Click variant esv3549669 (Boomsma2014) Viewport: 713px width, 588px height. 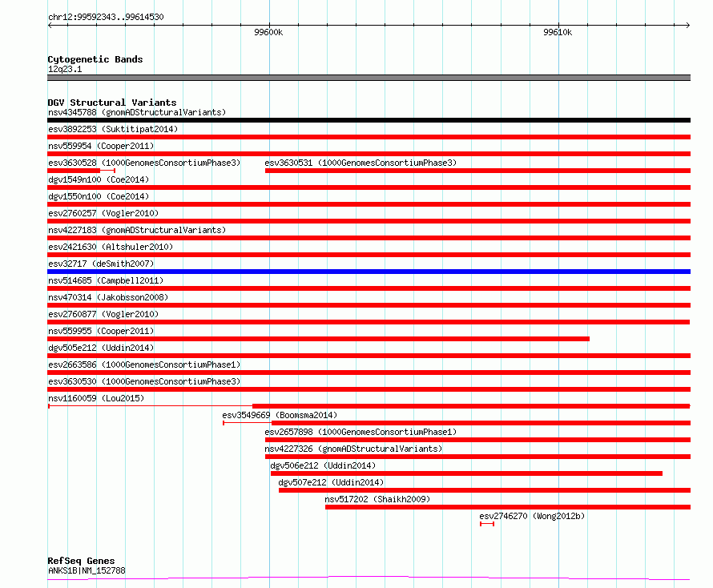280,415
